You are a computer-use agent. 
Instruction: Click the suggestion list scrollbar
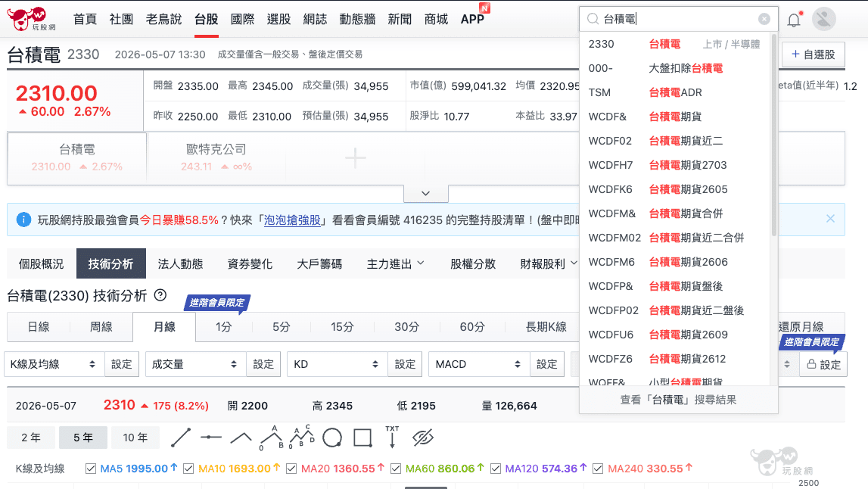774,135
